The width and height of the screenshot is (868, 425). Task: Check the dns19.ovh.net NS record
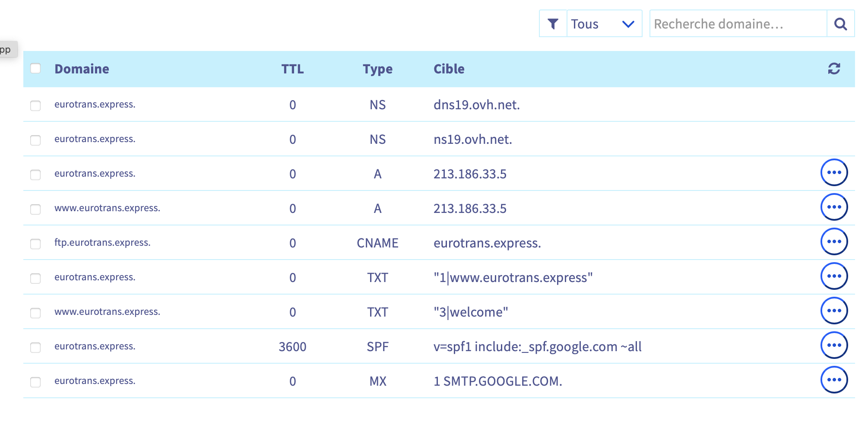click(x=35, y=105)
